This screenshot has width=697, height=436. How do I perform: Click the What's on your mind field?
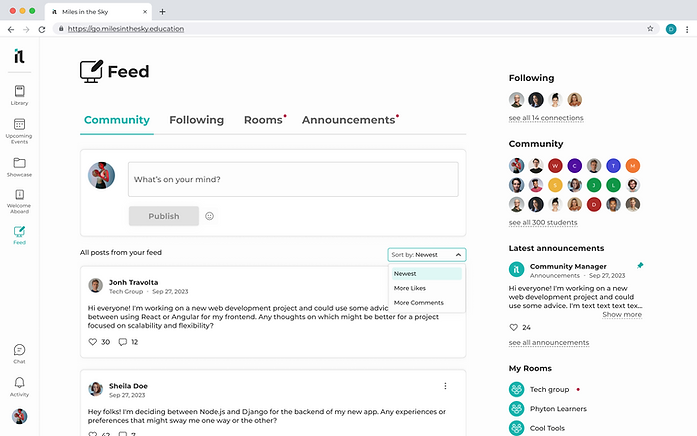pyautogui.click(x=293, y=180)
